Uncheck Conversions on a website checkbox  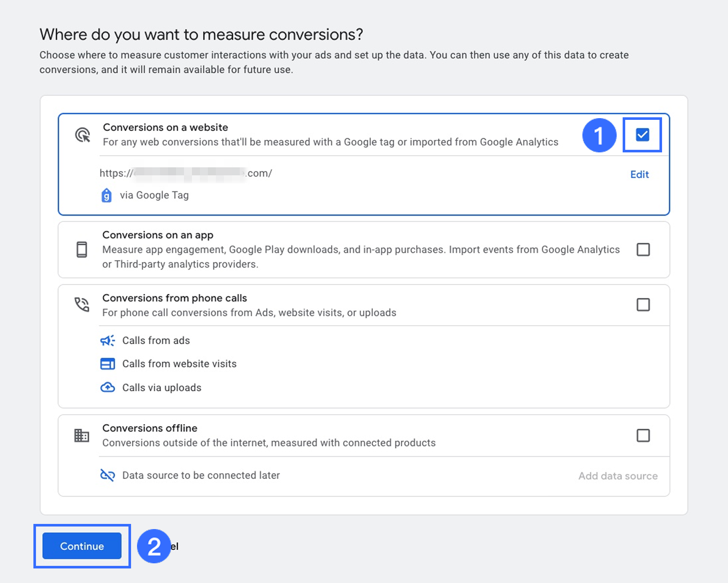click(x=642, y=135)
